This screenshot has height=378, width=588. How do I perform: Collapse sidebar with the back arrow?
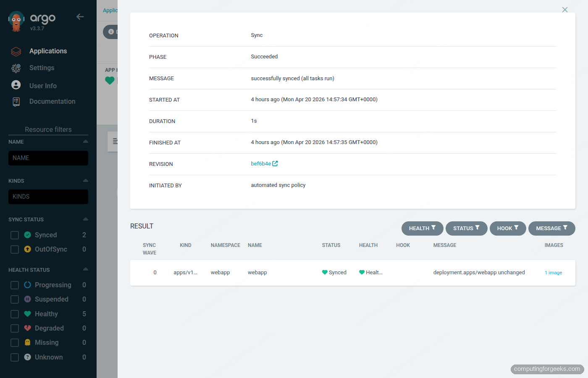[80, 17]
